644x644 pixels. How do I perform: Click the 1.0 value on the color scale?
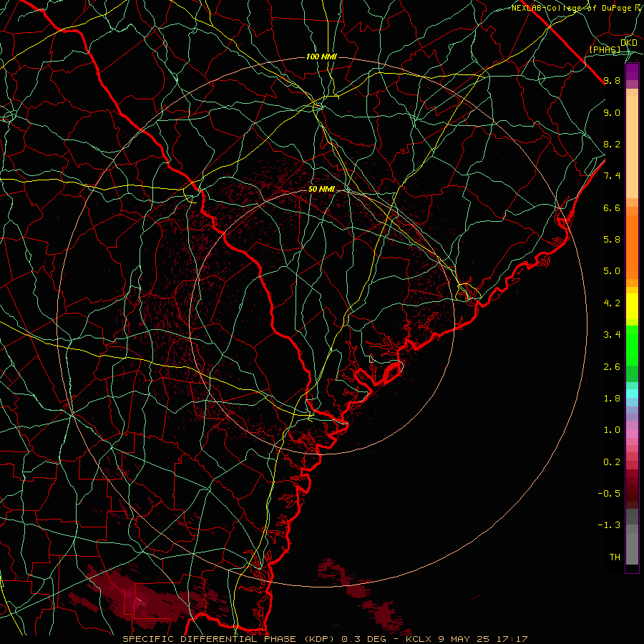point(612,430)
